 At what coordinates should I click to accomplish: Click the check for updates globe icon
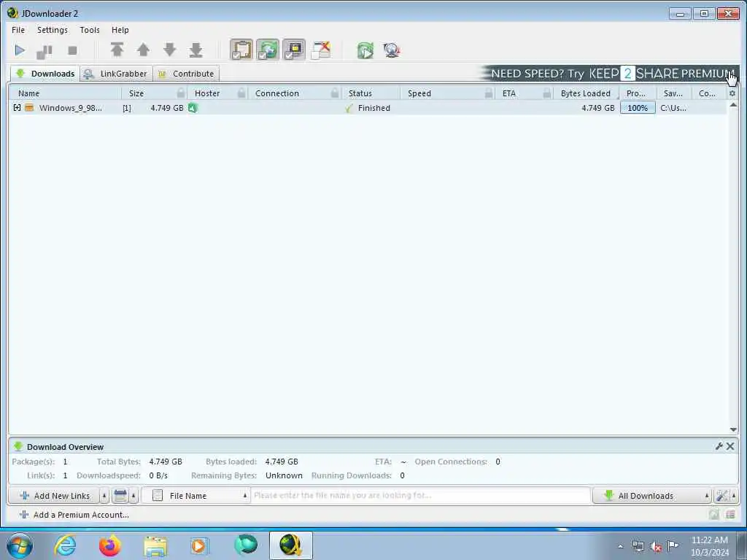(x=392, y=50)
